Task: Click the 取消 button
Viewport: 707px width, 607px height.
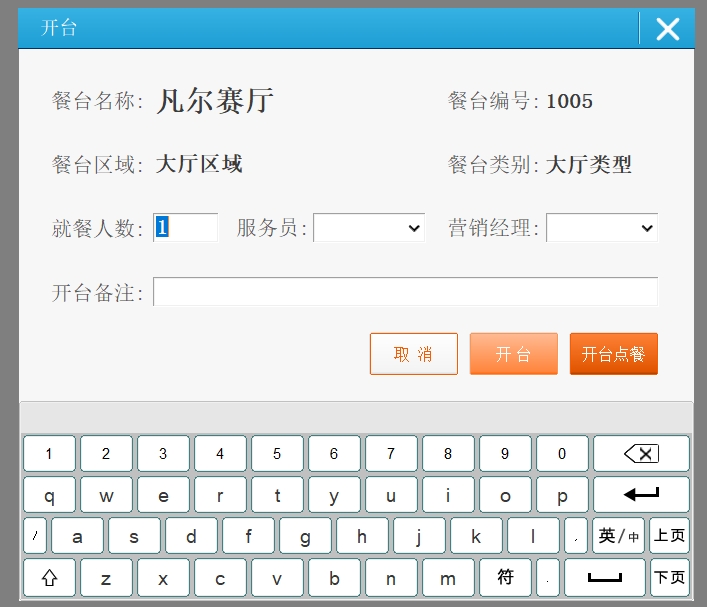Action: point(413,354)
